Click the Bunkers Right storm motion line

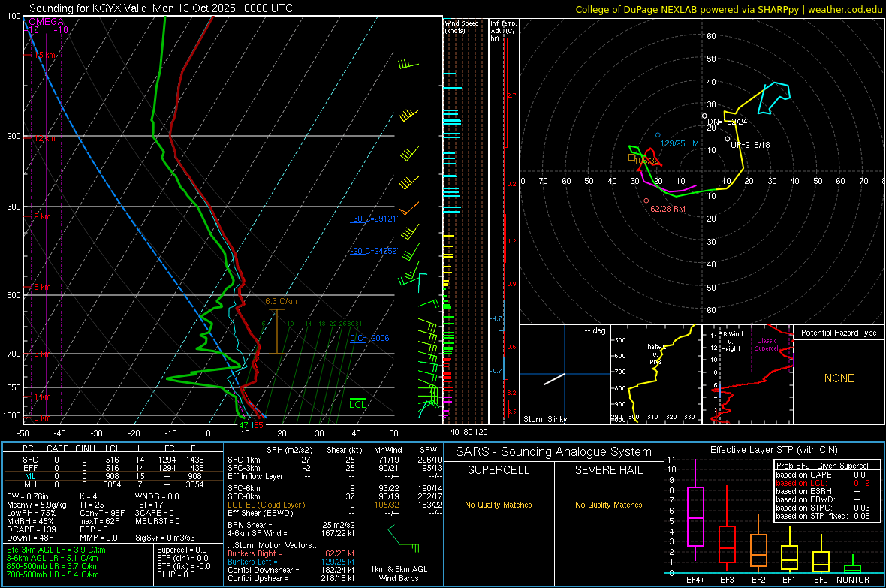[291, 553]
